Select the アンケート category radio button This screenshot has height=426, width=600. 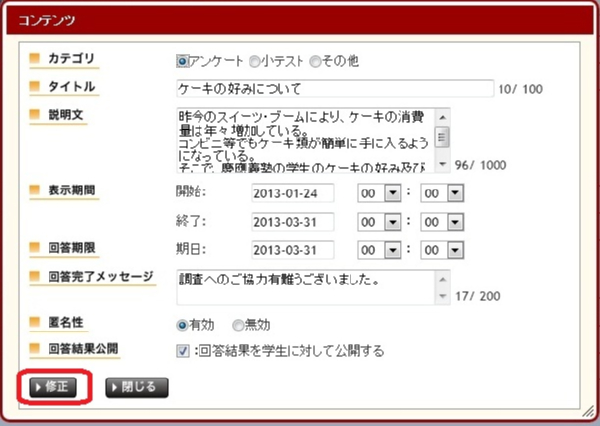click(x=182, y=62)
